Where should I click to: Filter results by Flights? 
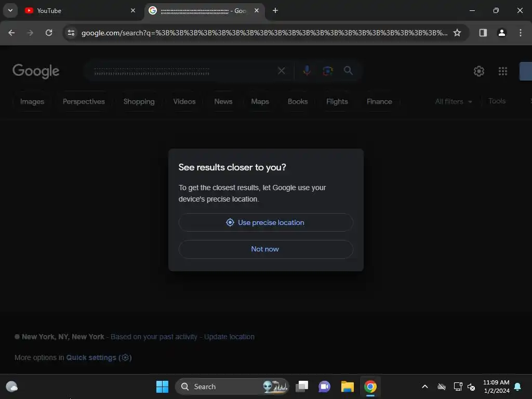pos(337,101)
